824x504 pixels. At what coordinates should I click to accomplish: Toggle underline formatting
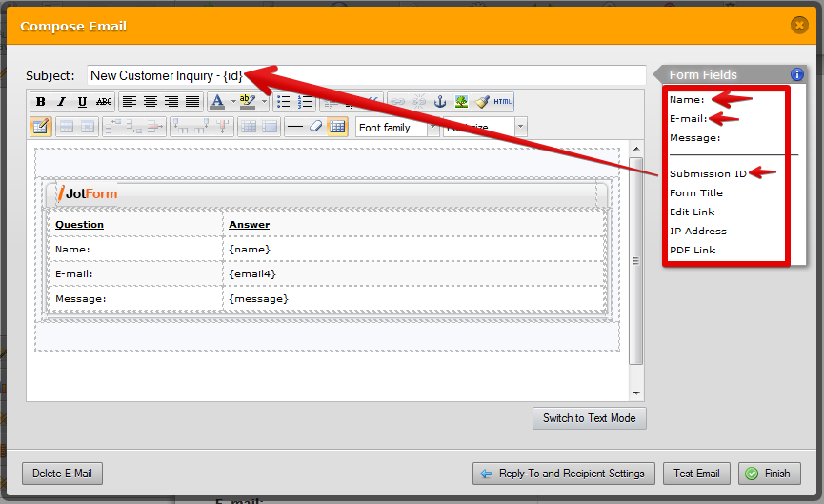click(x=82, y=102)
